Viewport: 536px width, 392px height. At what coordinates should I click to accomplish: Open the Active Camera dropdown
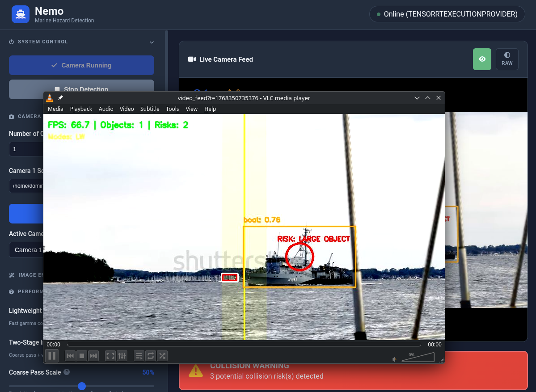point(28,250)
